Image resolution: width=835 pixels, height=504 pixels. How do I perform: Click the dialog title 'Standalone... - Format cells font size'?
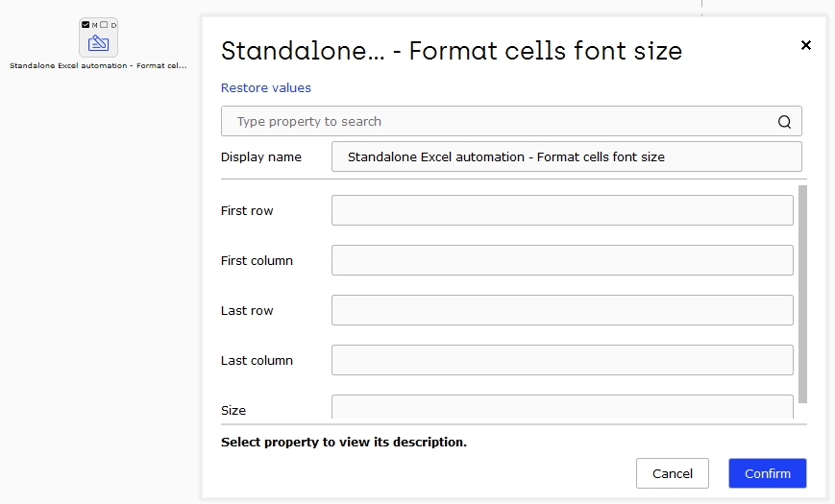tap(452, 51)
